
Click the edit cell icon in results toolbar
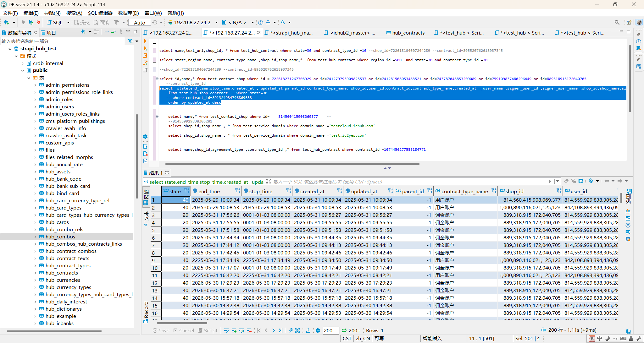click(x=226, y=330)
